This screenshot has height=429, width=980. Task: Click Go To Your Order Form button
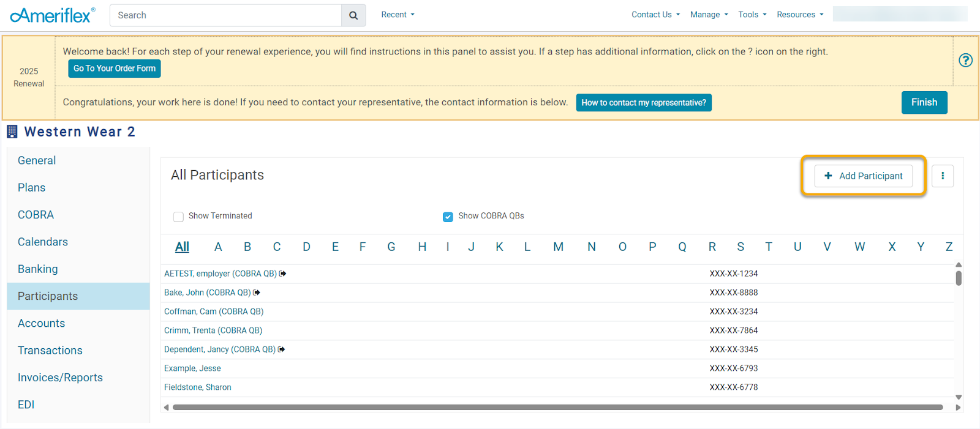[115, 69]
